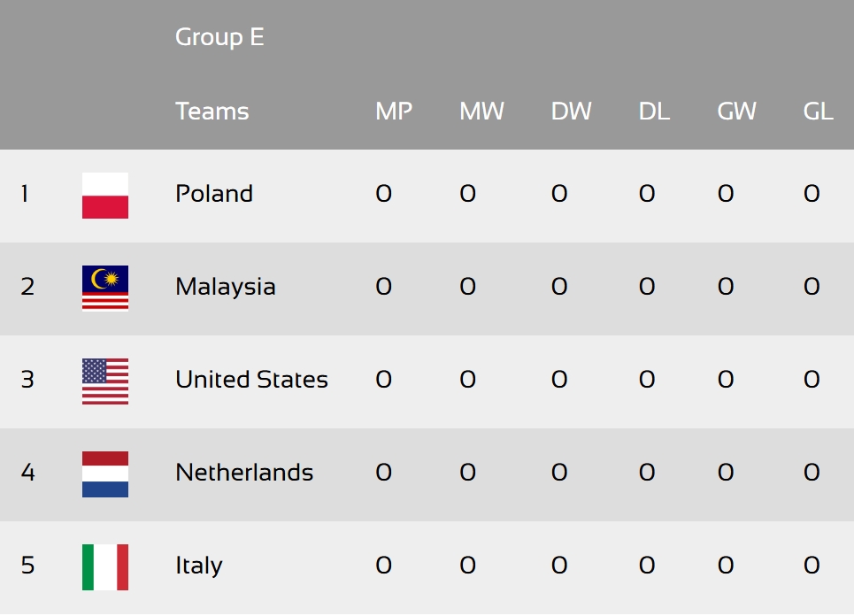Click Poland's rank number 1

[25, 193]
